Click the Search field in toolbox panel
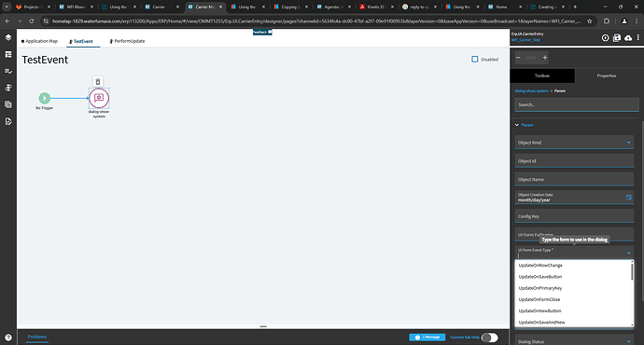Image resolution: width=644 pixels, height=345 pixels. pos(577,104)
